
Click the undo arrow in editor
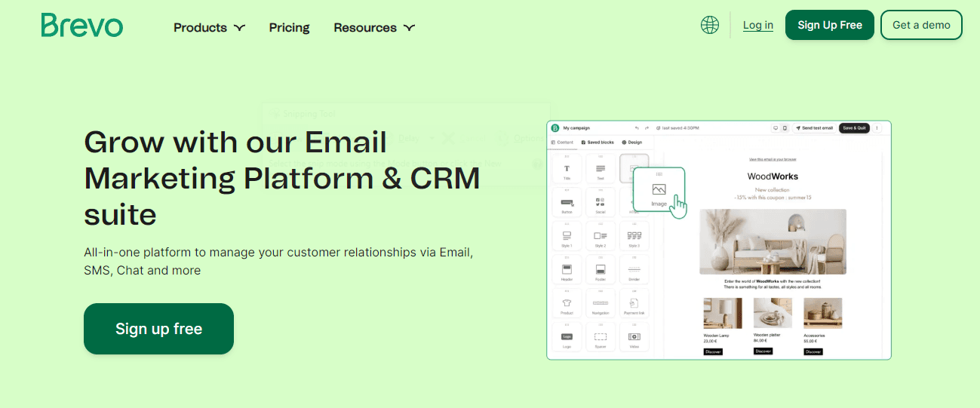[x=637, y=128]
